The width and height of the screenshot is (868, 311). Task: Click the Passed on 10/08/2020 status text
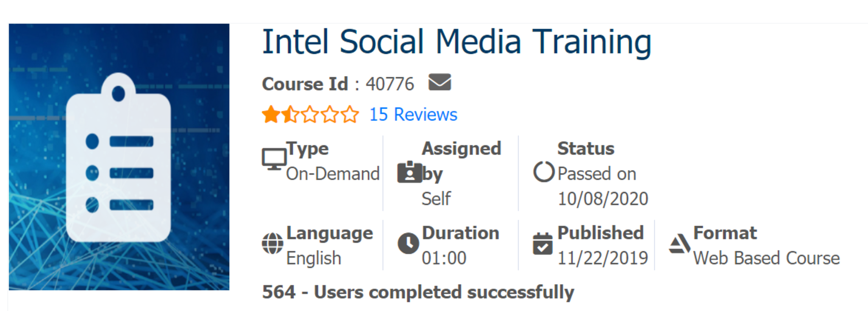[x=602, y=186]
